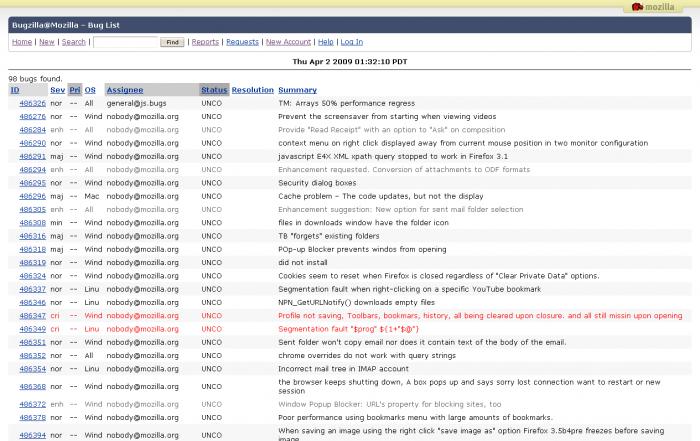The height and width of the screenshot is (441, 700).
Task: Sort bug list by Assignee column
Action: tap(125, 90)
